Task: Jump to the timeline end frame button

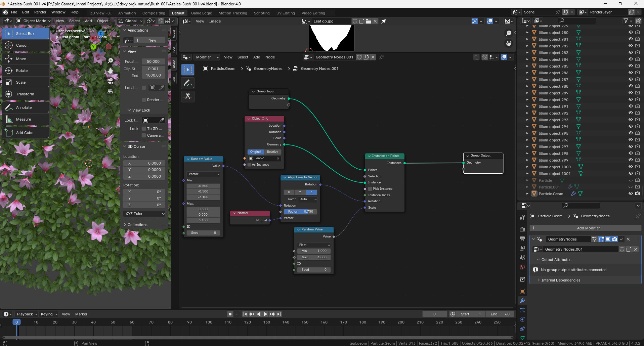Action: tap(279, 314)
